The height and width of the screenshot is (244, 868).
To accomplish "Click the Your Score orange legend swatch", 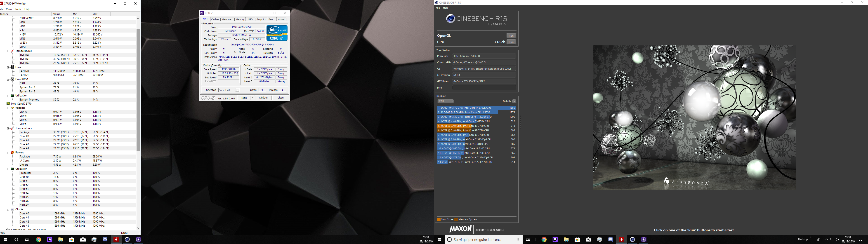I will pyautogui.click(x=439, y=219).
